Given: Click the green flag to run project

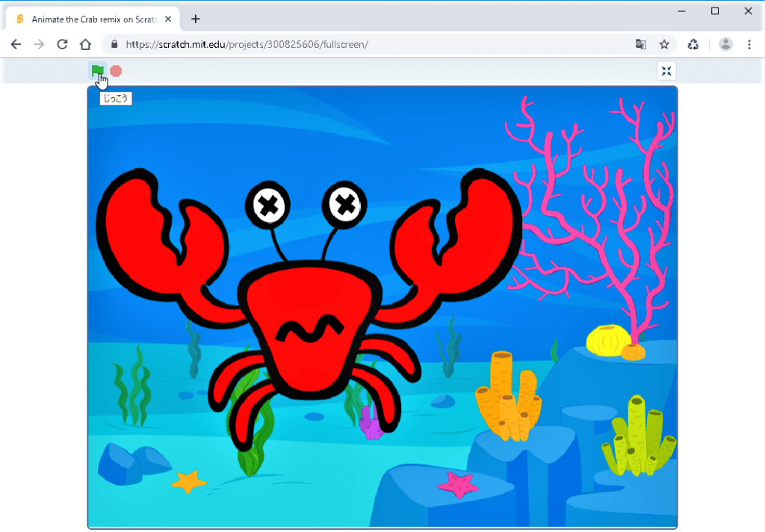Looking at the screenshot, I should click(x=97, y=70).
